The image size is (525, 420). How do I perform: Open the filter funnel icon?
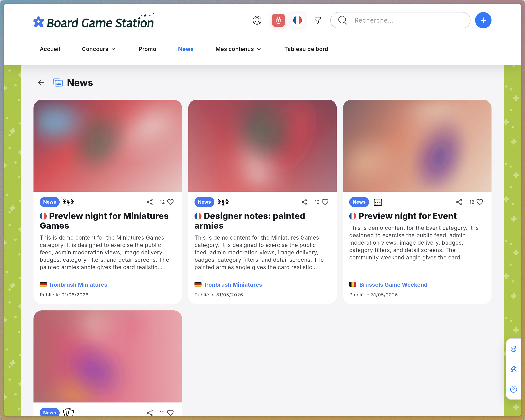(318, 20)
